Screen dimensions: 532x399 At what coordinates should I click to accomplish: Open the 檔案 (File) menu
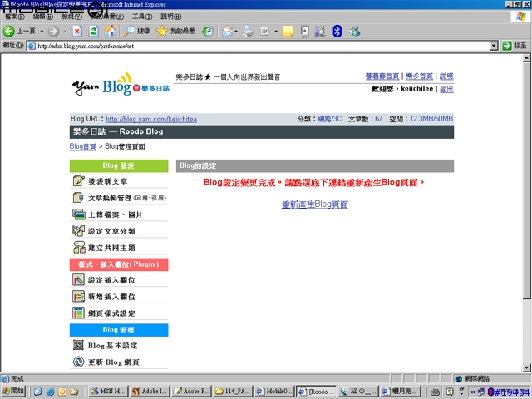click(14, 17)
